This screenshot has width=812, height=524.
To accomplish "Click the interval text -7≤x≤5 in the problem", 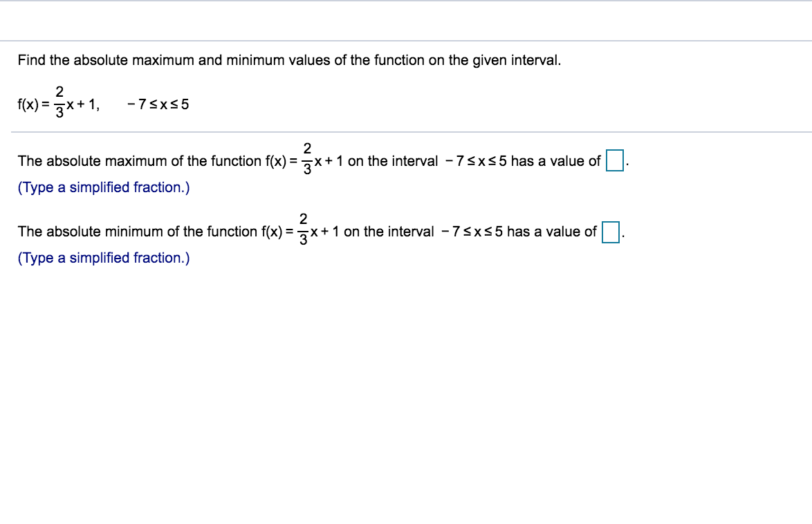I will point(158,104).
